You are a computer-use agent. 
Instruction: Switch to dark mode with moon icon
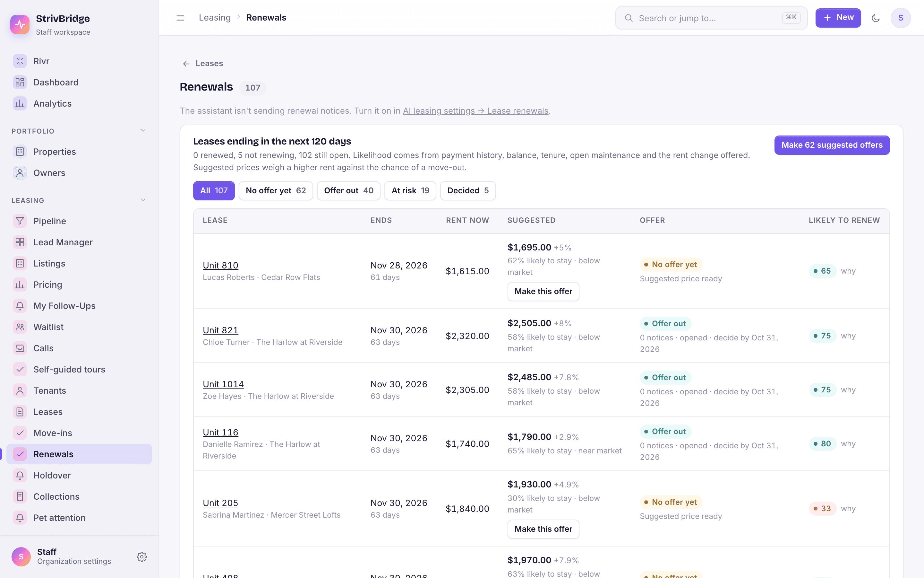pyautogui.click(x=876, y=18)
